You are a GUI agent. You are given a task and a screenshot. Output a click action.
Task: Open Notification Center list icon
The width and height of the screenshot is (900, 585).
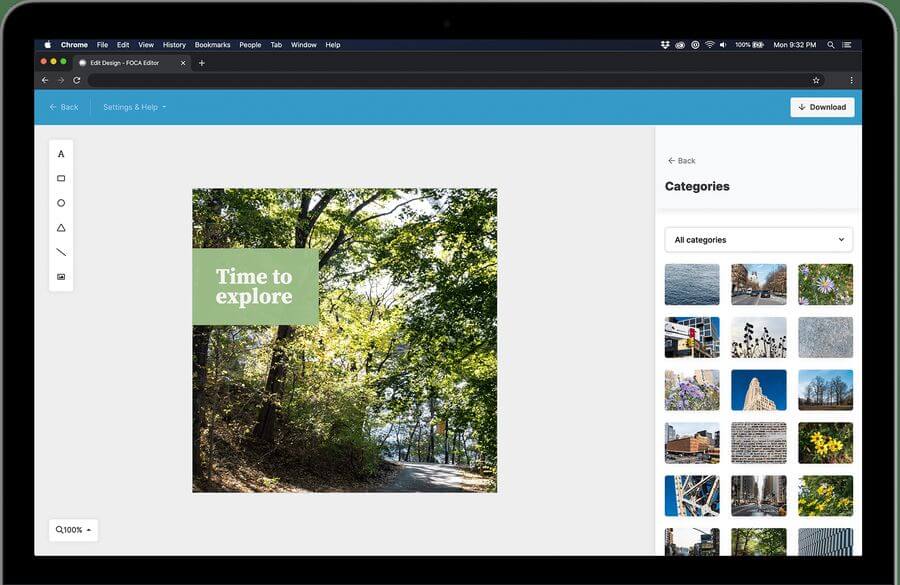tap(847, 45)
